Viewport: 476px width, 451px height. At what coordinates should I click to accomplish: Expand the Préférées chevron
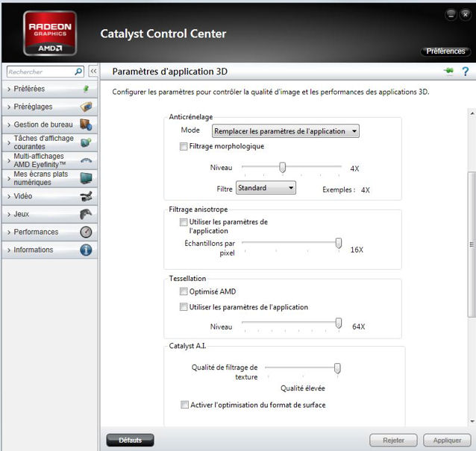tap(9, 89)
